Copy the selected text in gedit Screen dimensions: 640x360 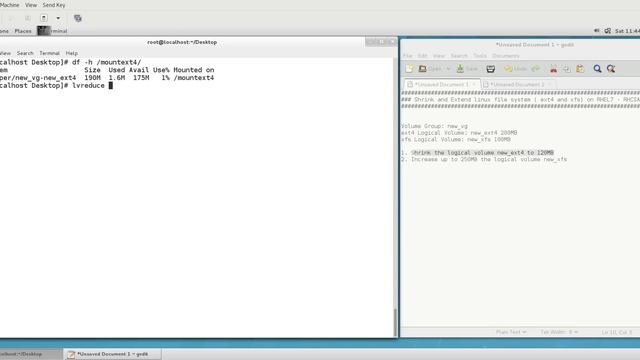567,69
